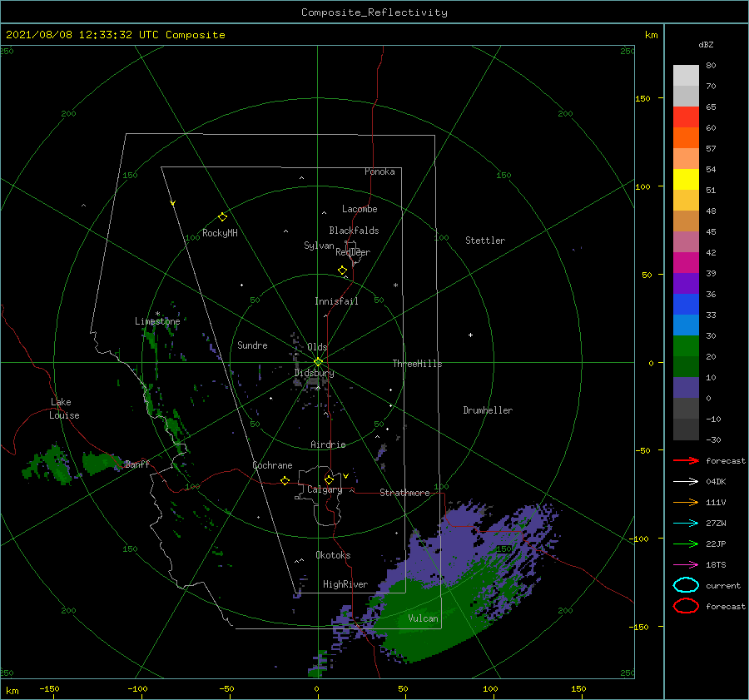The image size is (749, 700).
Task: Click the Lake Louise label
Action: [64, 409]
